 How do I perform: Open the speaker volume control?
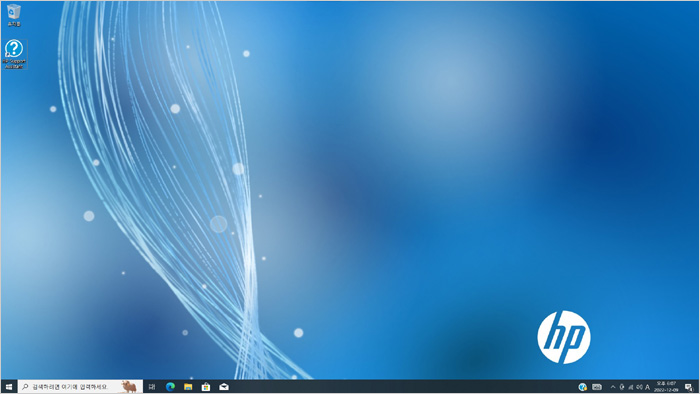click(639, 387)
